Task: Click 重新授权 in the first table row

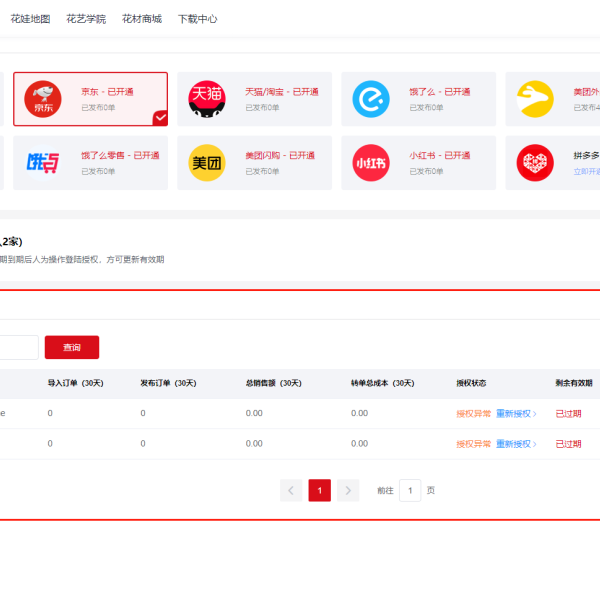Action: point(516,414)
